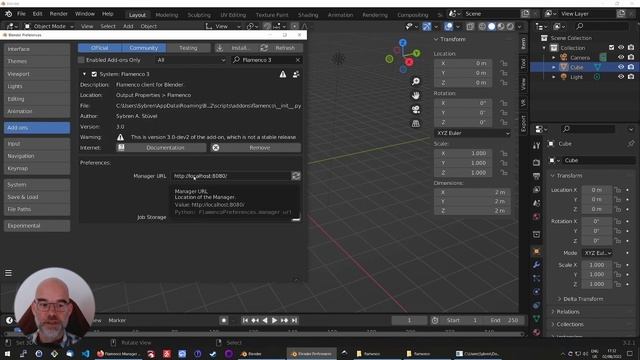Switch to Modeling workspace tab

point(167,15)
